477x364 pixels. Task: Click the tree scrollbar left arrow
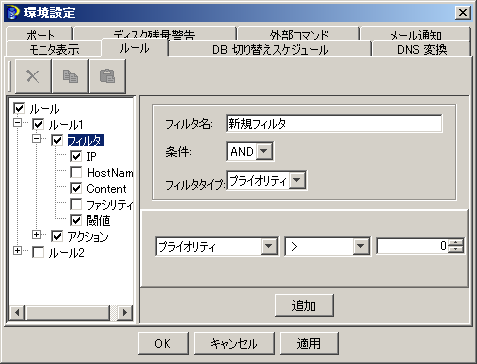[x=17, y=312]
